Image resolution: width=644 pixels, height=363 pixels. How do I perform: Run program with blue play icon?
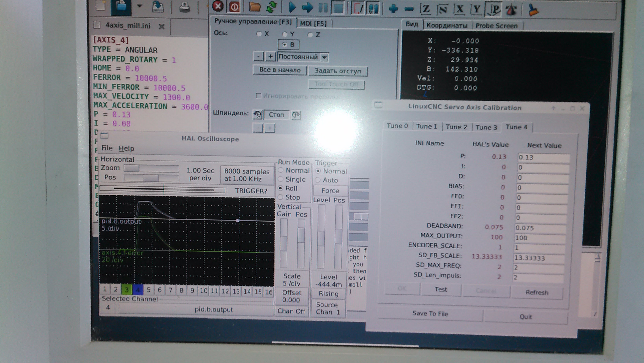292,7
